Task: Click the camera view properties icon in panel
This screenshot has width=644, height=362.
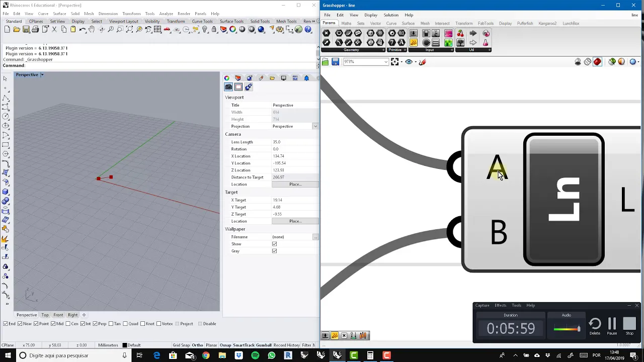Action: coord(228,87)
